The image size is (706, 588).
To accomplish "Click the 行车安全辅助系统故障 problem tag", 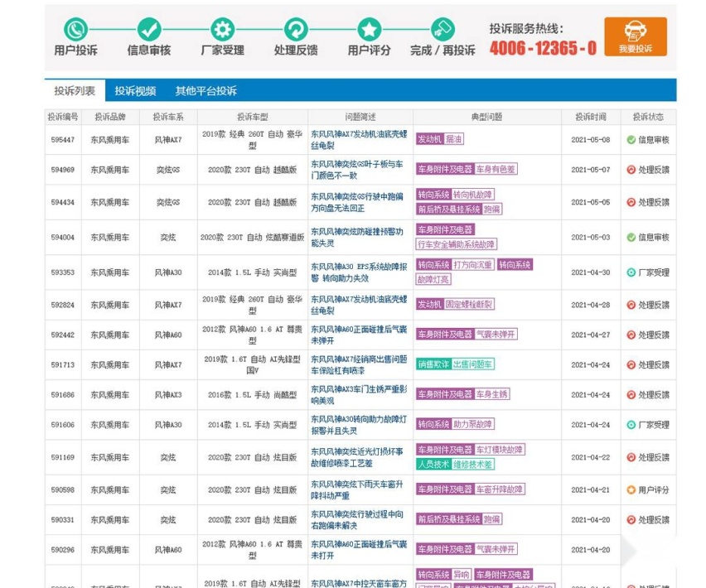I will 456,244.
